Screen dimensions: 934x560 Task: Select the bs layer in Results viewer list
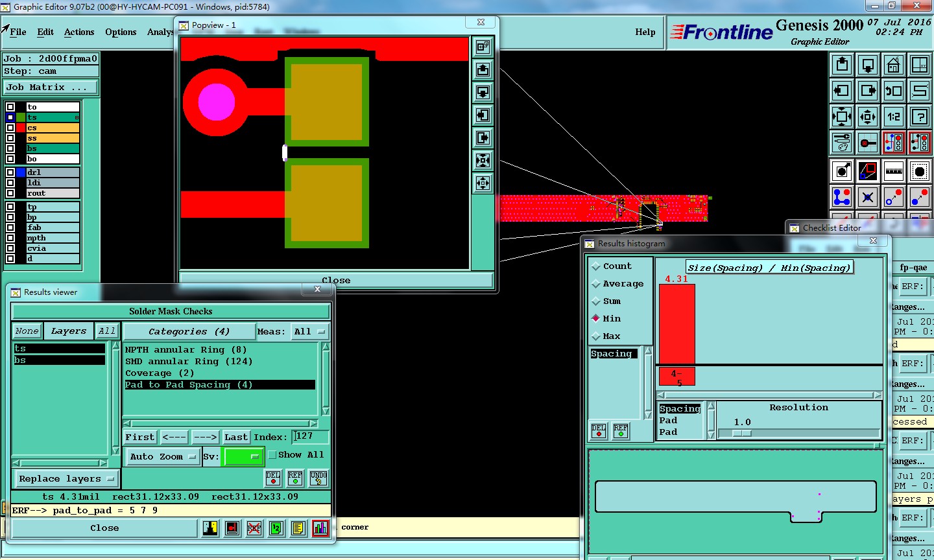(59, 360)
